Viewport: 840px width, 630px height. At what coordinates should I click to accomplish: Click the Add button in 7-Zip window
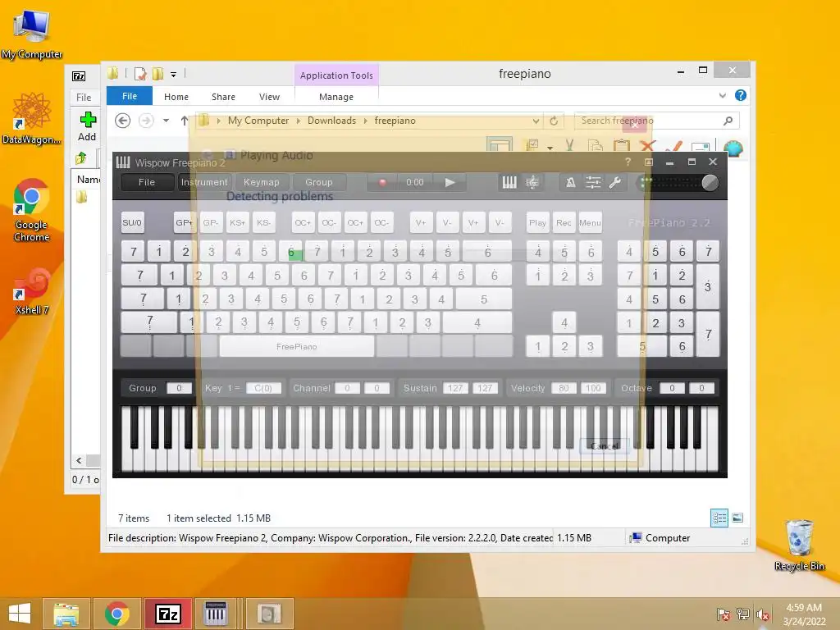click(87, 126)
